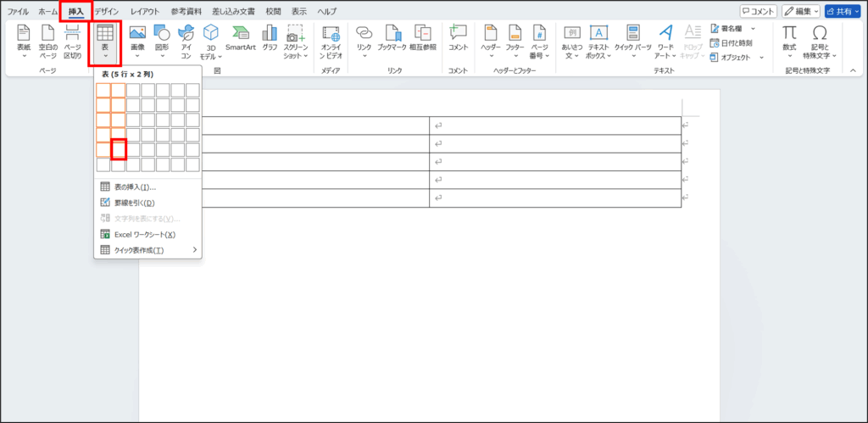
Task: Choose 罫線を引く draw table option
Action: [147, 203]
